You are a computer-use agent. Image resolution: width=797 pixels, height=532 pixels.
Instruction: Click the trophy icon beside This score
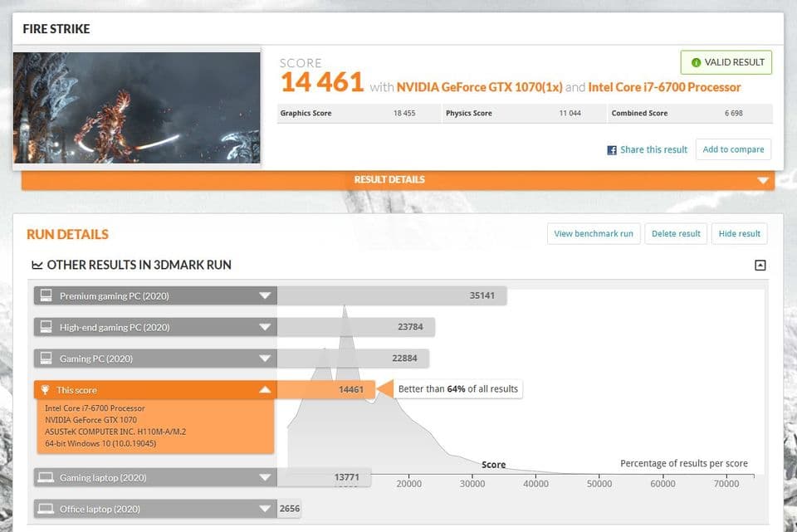(45, 390)
